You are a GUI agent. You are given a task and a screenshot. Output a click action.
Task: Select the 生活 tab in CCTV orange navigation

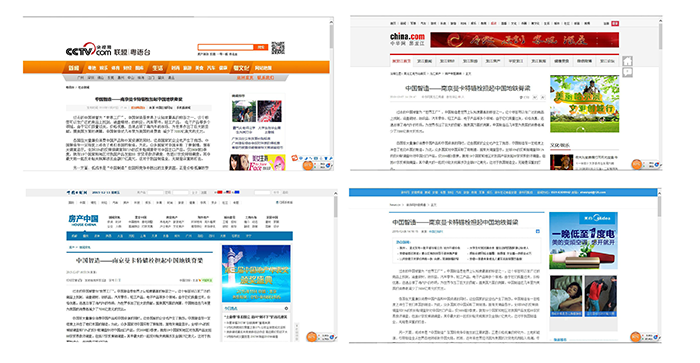[x=157, y=68]
